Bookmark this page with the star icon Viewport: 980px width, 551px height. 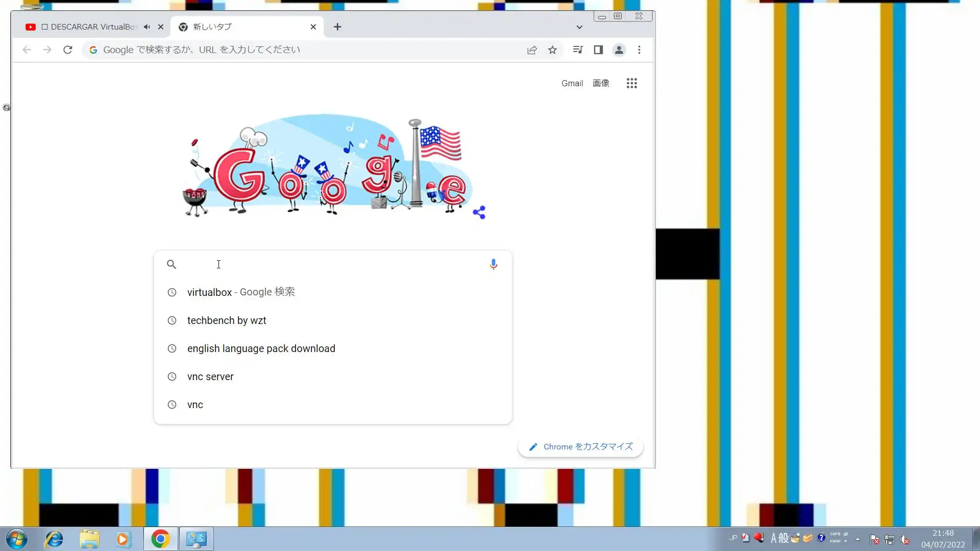click(x=552, y=50)
